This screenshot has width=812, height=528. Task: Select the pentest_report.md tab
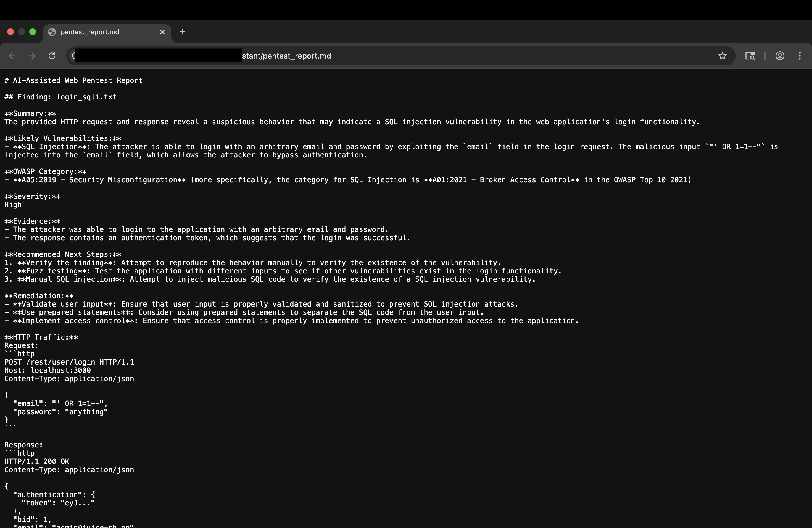click(x=107, y=32)
